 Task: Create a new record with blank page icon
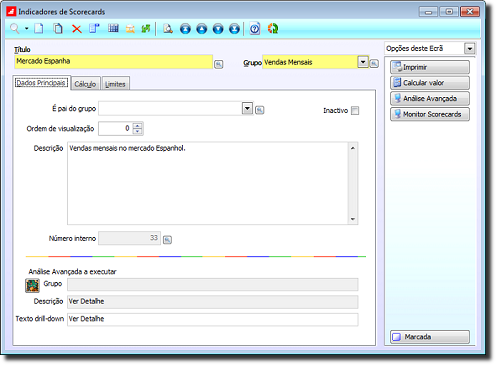[x=39, y=29]
